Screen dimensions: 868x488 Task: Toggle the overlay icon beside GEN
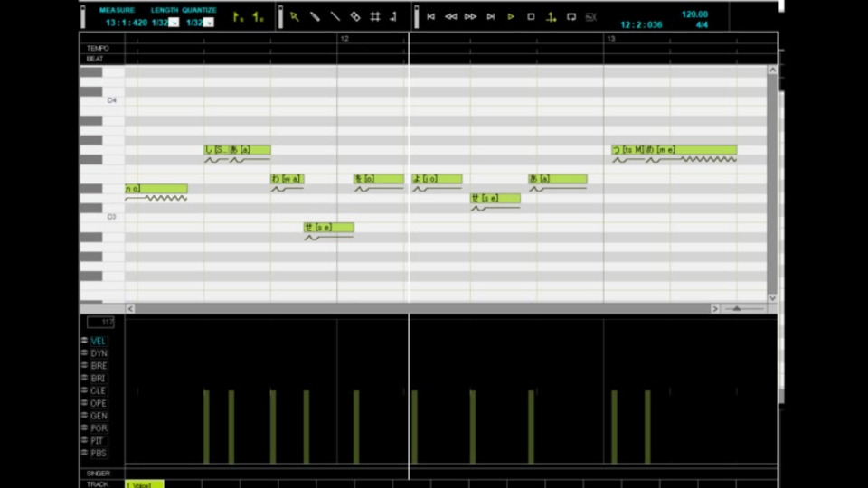point(85,415)
